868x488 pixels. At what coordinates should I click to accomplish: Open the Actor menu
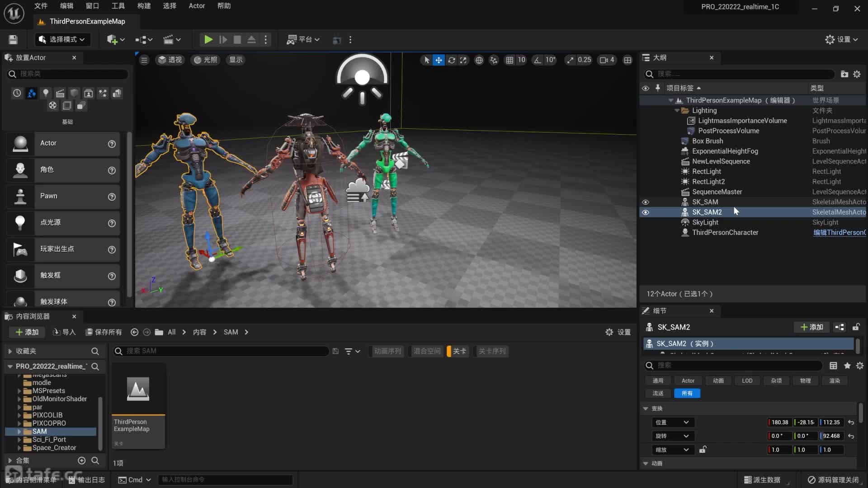[197, 6]
